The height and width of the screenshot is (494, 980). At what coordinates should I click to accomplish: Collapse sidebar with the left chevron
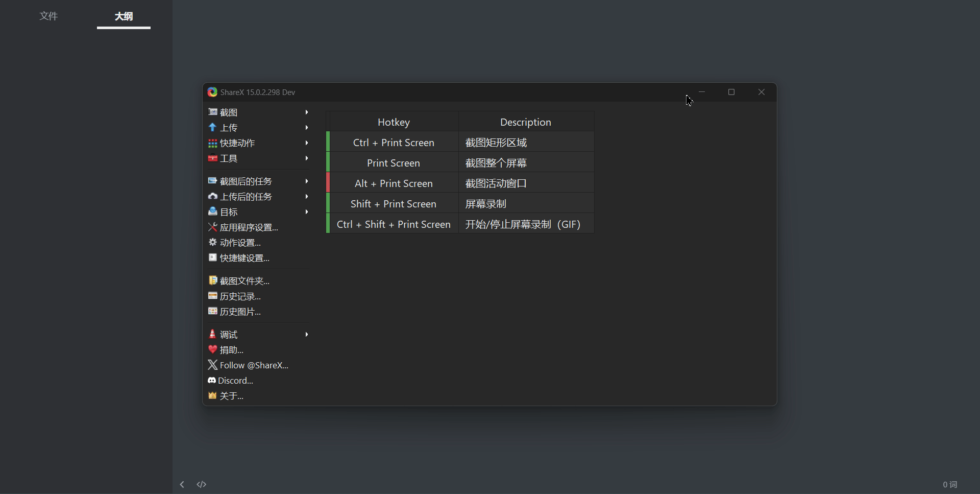click(x=182, y=484)
